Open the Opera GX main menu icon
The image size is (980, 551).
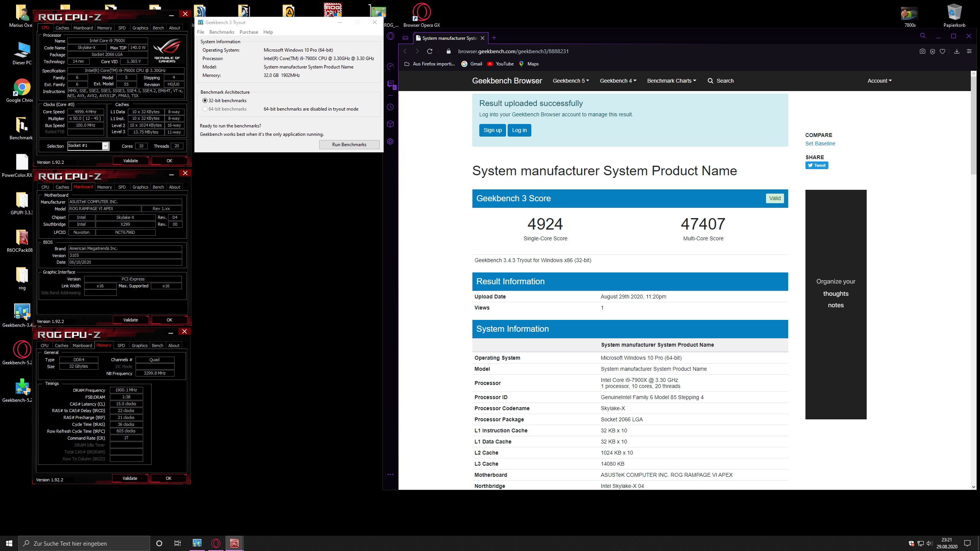390,36
